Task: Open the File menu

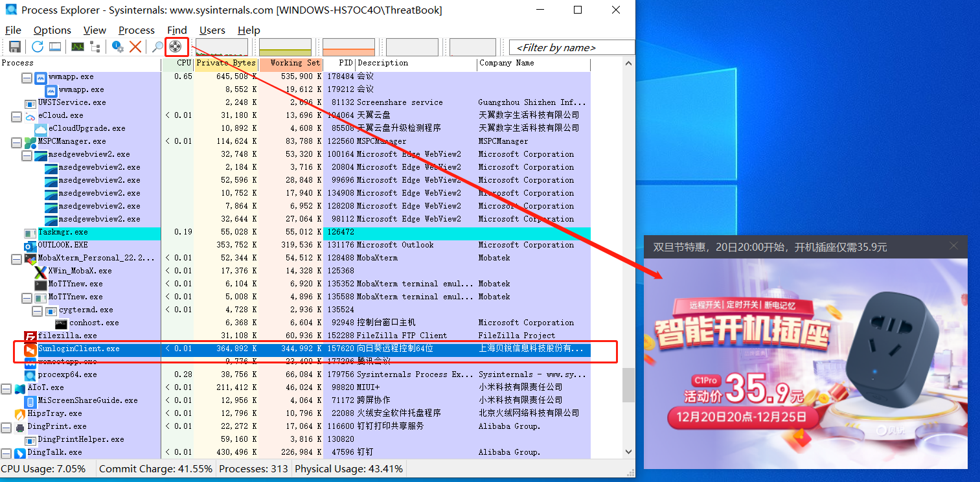Action: tap(13, 30)
